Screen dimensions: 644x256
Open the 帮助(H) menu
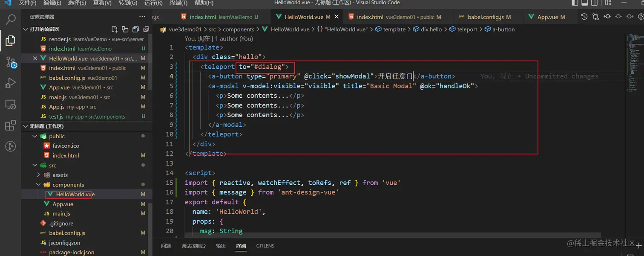pyautogui.click(x=204, y=3)
